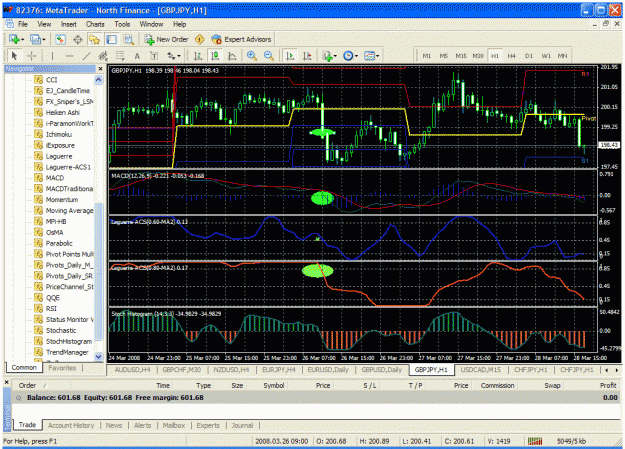The image size is (625, 449).
Task: Select the Trendline drawing tool
Action: [x=86, y=56]
